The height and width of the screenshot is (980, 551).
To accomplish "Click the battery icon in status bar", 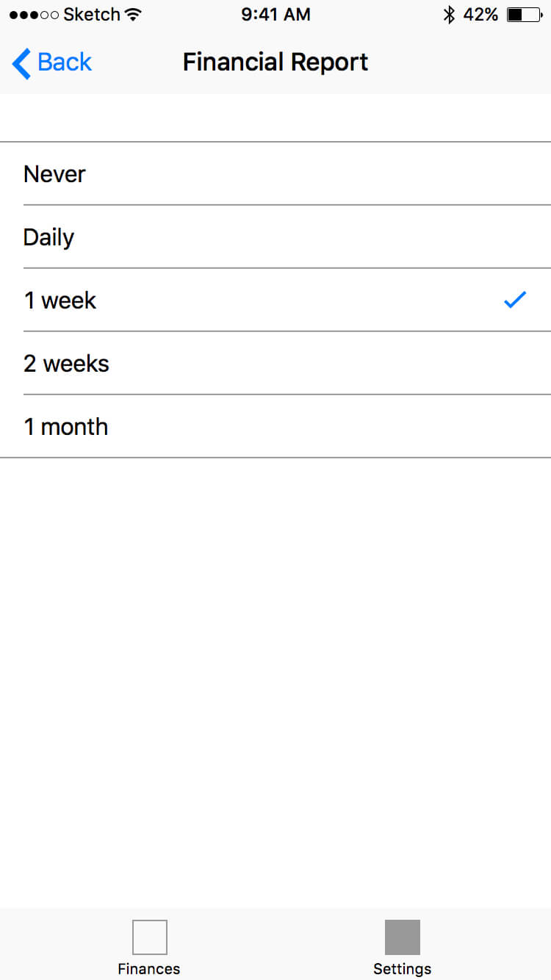I will (x=525, y=14).
